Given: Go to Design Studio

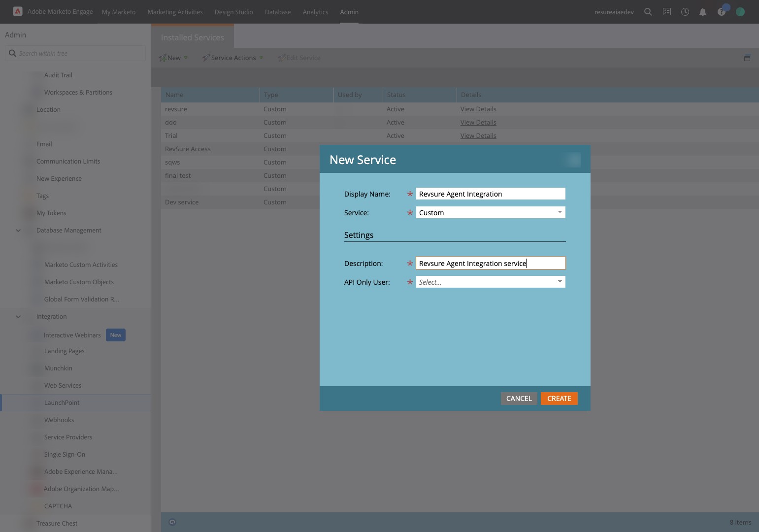Looking at the screenshot, I should (233, 12).
